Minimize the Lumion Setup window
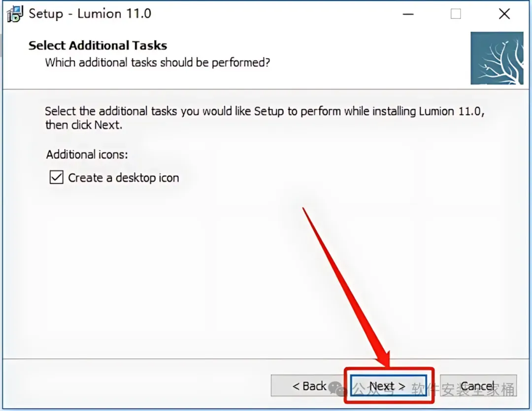 (x=408, y=14)
